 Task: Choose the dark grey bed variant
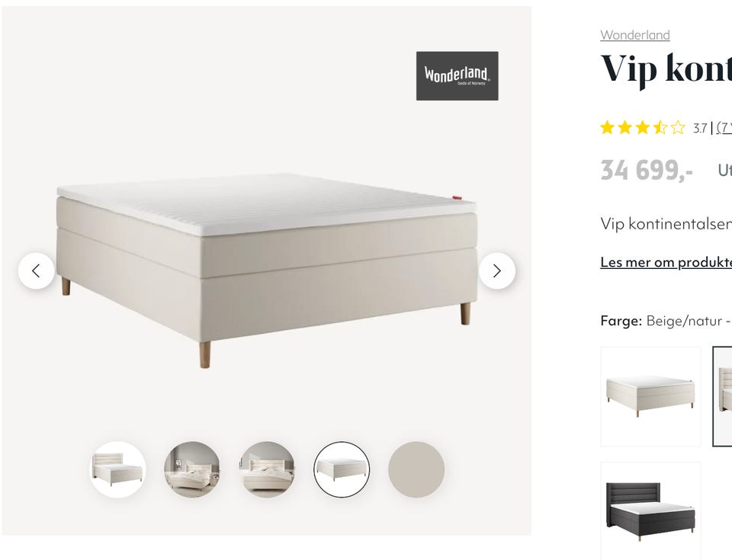click(650, 511)
